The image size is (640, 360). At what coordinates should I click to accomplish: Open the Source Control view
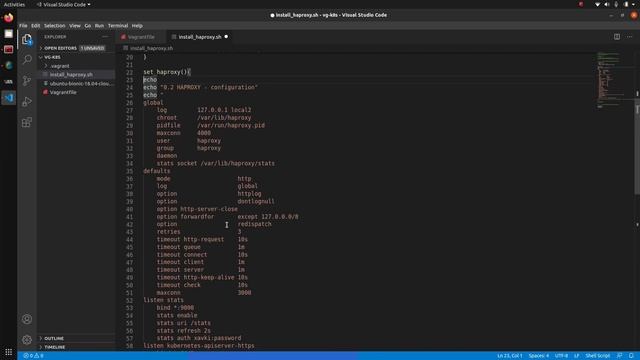(x=27, y=80)
